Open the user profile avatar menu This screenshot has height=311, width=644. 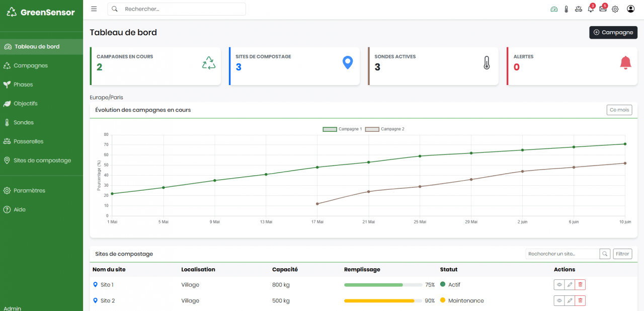pos(630,9)
